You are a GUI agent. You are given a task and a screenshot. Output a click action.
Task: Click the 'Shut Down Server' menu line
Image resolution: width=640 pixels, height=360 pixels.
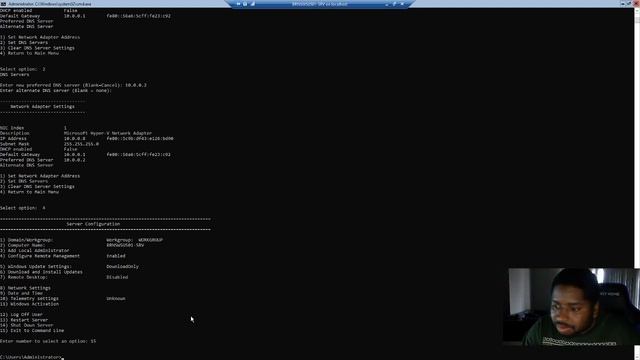click(27, 325)
